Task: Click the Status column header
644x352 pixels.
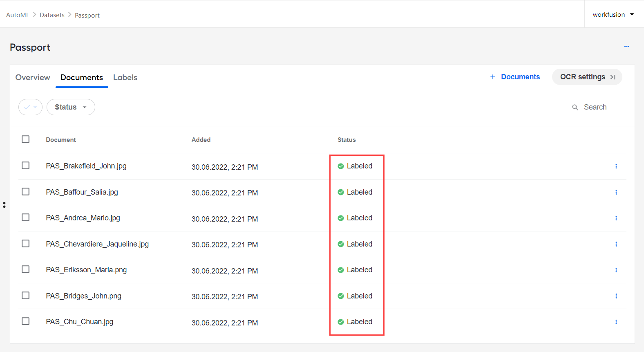Action: [x=347, y=140]
